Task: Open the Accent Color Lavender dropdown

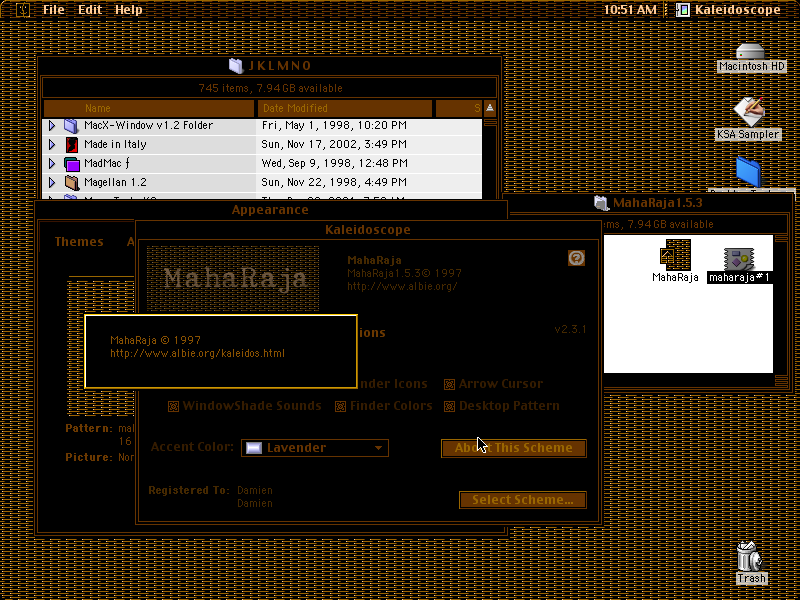Action: [x=315, y=448]
